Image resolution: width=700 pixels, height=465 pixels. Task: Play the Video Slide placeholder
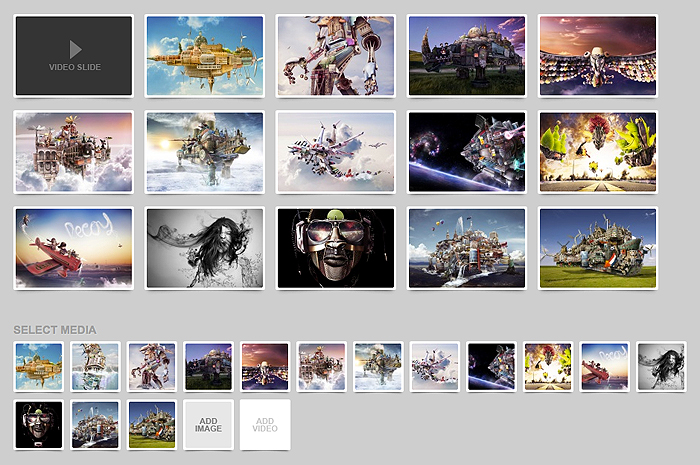[74, 55]
